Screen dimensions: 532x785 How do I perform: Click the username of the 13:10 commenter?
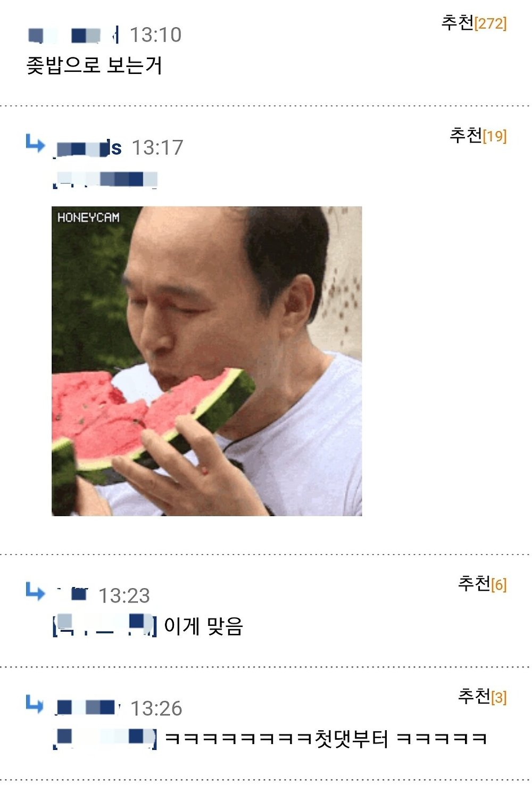click(73, 35)
